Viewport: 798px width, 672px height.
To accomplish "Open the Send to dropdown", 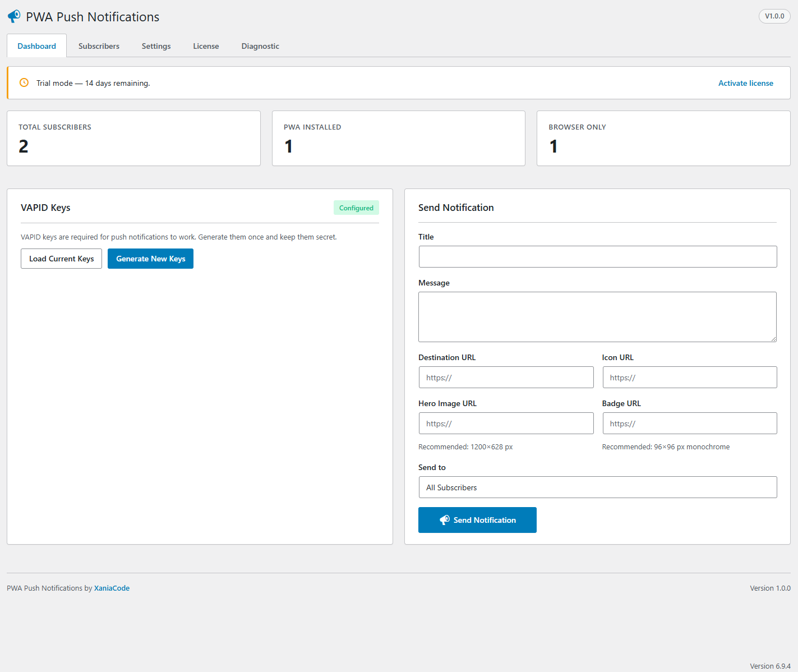I will 597,487.
